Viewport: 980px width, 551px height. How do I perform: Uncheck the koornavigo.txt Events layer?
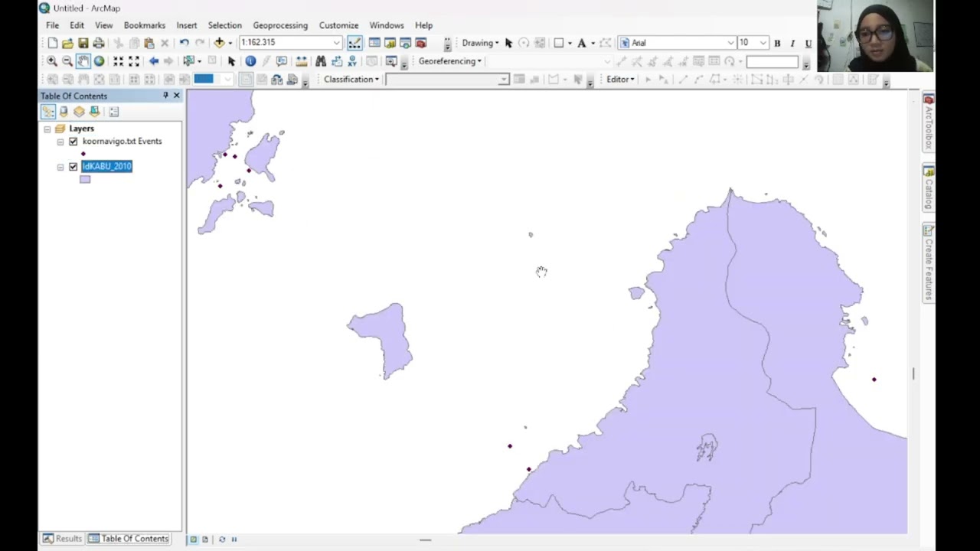tap(73, 142)
